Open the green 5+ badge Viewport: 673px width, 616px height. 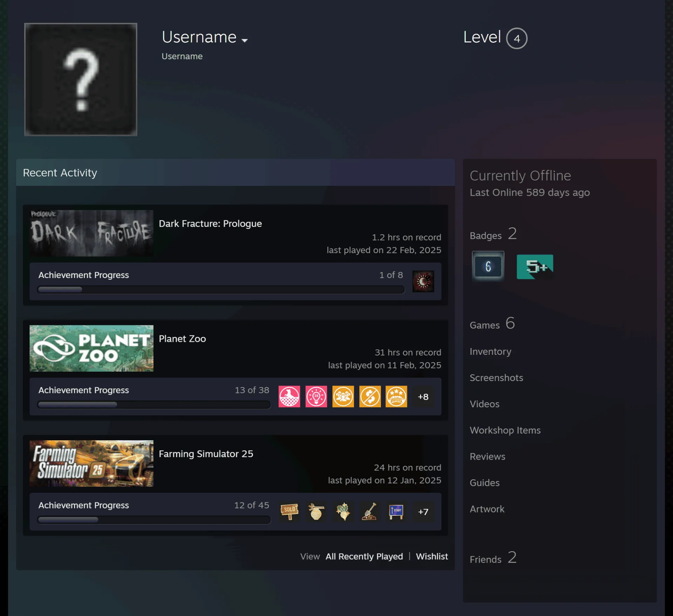coord(535,267)
